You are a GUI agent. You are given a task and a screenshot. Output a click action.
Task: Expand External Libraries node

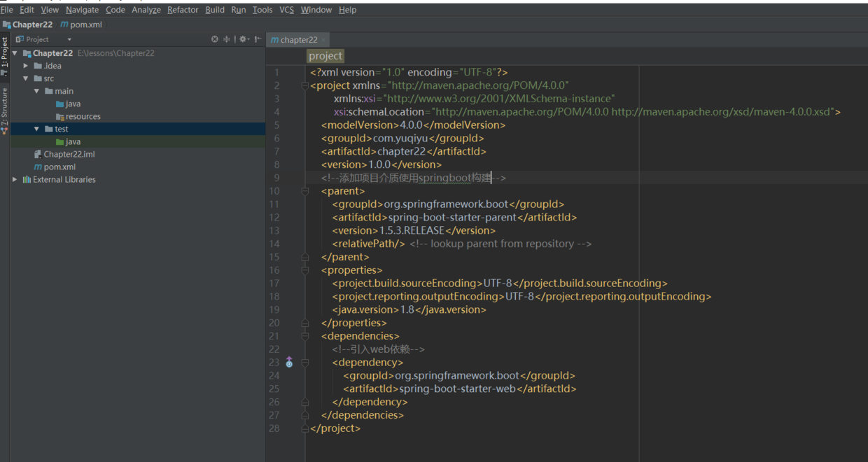(x=15, y=179)
